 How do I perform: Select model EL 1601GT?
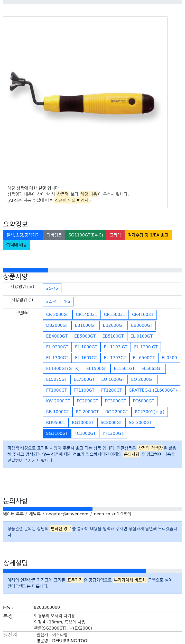86,358
